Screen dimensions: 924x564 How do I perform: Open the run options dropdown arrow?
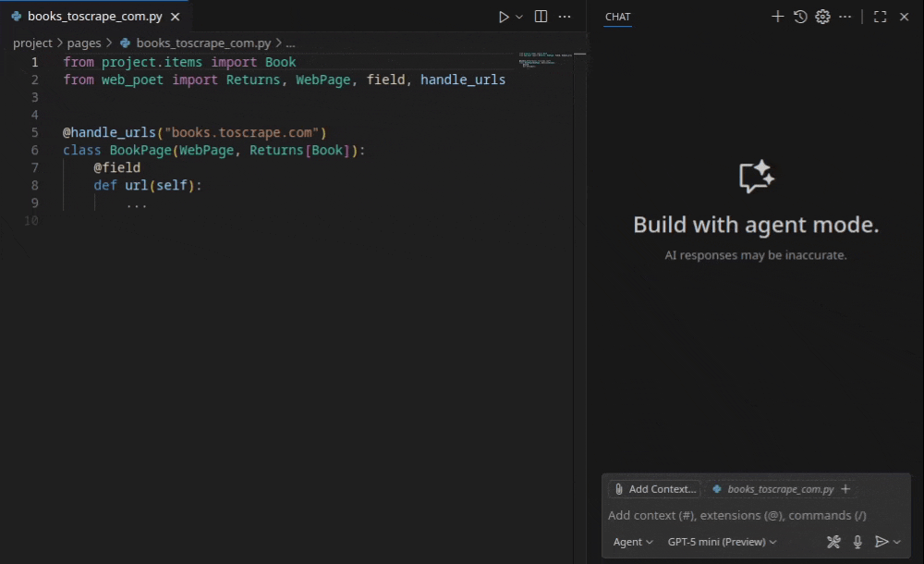(x=517, y=16)
